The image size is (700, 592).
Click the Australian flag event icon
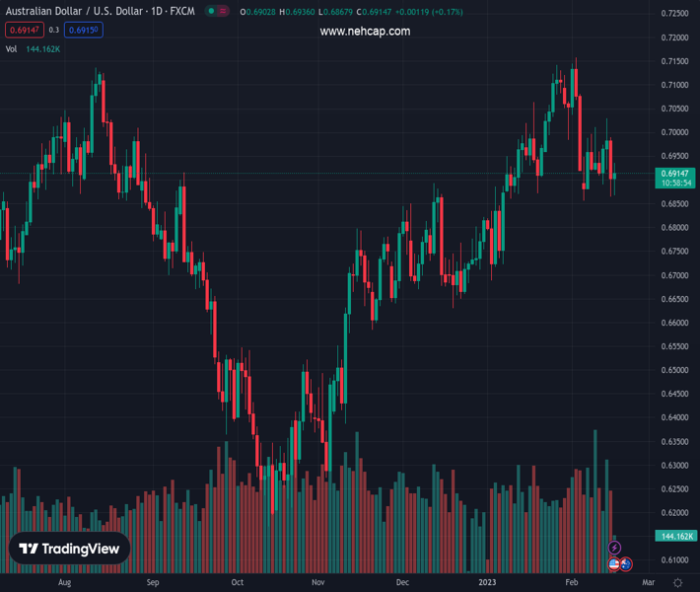pos(625,564)
